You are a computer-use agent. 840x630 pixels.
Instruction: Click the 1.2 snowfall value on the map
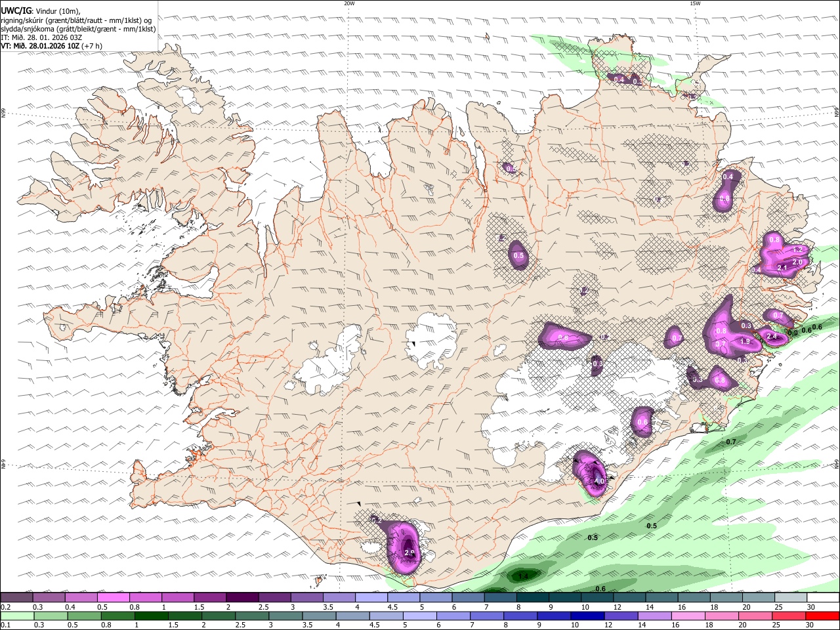point(798,250)
